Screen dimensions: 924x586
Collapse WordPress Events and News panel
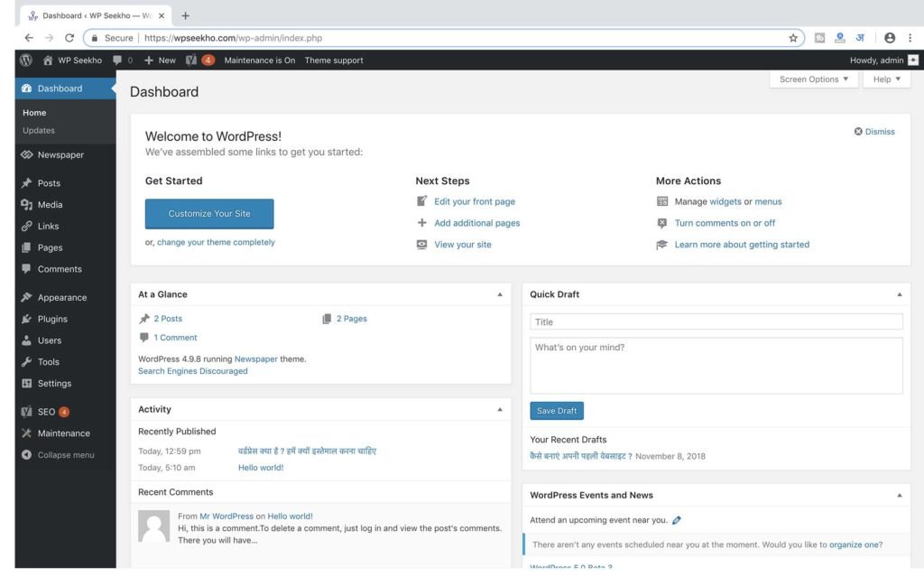[x=900, y=495]
